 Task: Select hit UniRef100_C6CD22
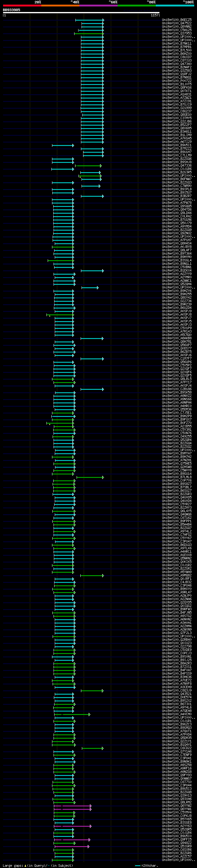(x=177, y=749)
